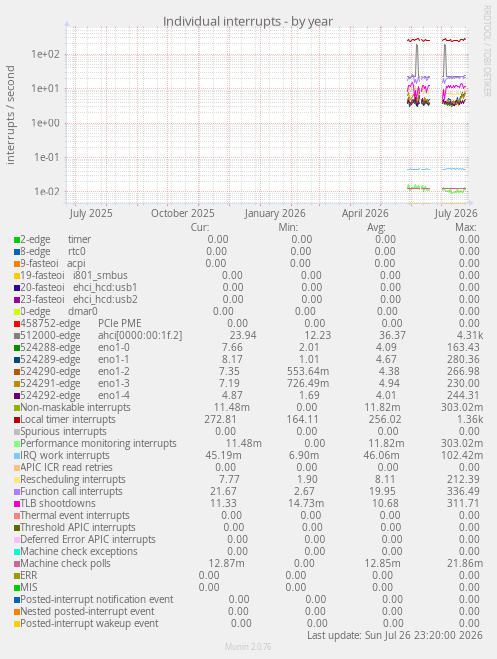Image resolution: width=497 pixels, height=659 pixels.
Task: Click the January 2026 x-axis label
Action: click(x=275, y=213)
